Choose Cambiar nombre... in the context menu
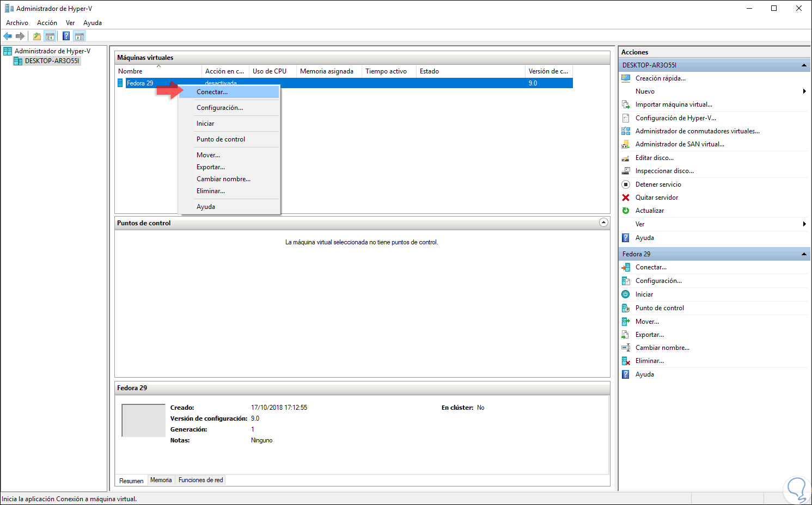This screenshot has width=812, height=505. [229, 179]
